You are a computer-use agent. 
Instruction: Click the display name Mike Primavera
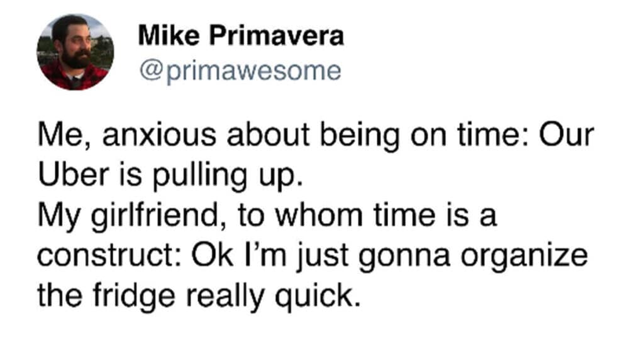pyautogui.click(x=241, y=35)
